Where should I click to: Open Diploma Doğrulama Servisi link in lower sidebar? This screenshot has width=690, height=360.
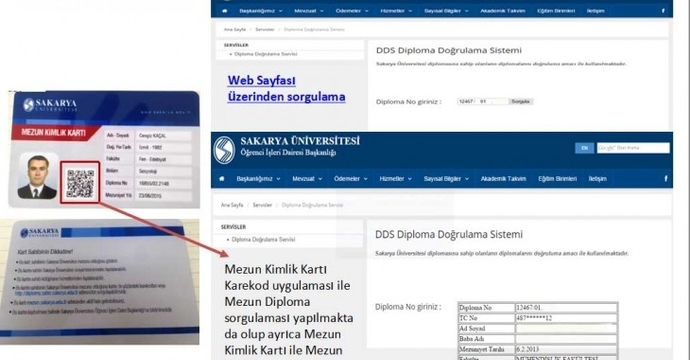pos(263,240)
